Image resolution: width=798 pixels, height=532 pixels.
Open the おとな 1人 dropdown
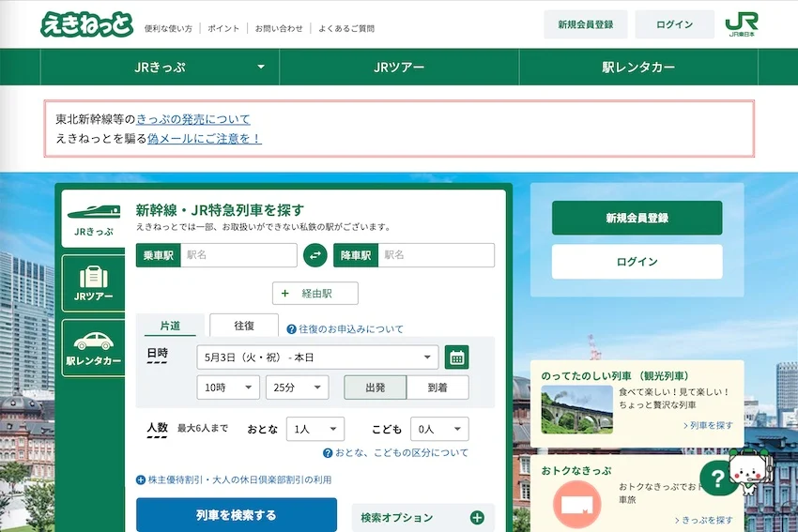click(315, 430)
